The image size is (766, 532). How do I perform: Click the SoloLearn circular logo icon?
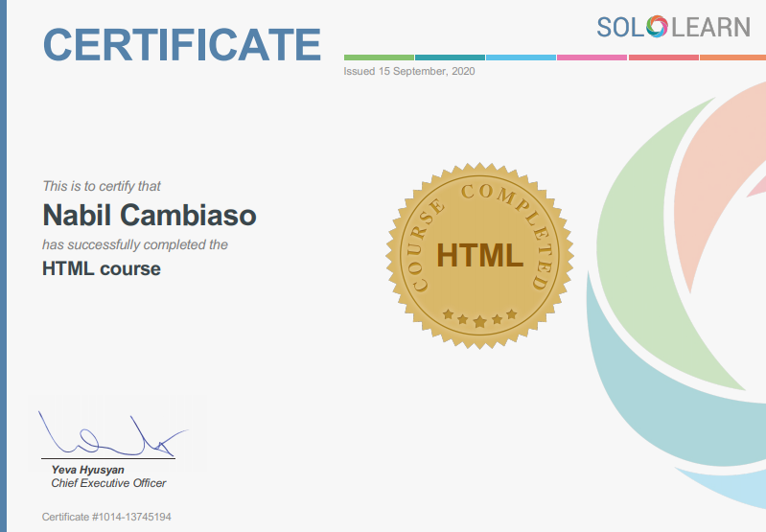(657, 26)
